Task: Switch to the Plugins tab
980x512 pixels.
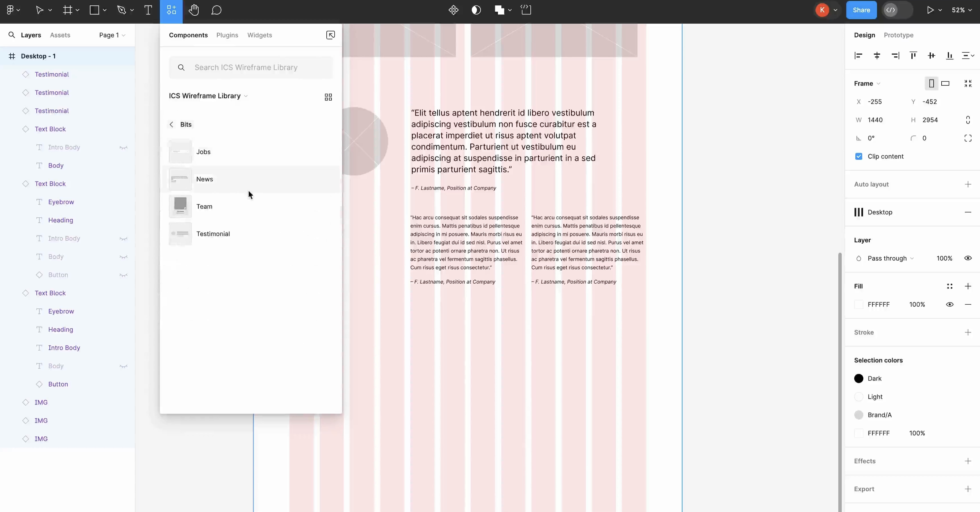Action: coord(227,35)
